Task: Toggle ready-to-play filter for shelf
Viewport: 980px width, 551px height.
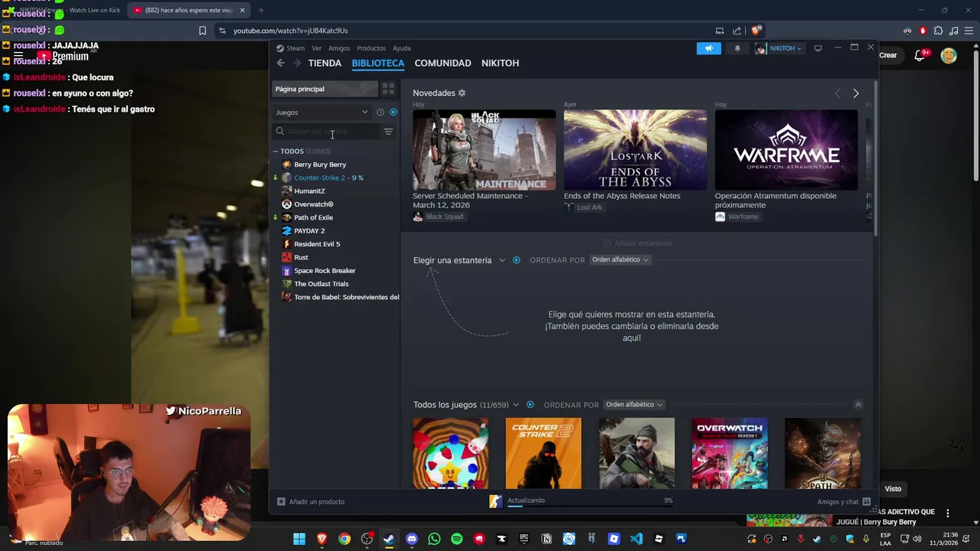Action: tap(516, 260)
